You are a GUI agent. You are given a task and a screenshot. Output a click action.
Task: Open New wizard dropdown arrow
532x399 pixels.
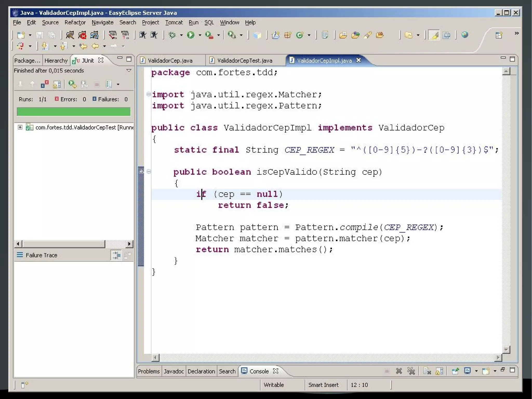(x=30, y=35)
